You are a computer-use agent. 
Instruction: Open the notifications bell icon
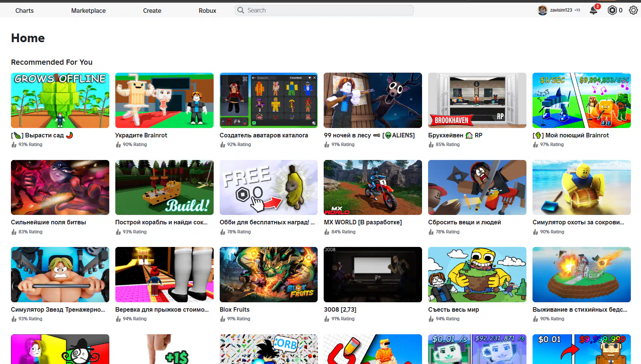(594, 10)
